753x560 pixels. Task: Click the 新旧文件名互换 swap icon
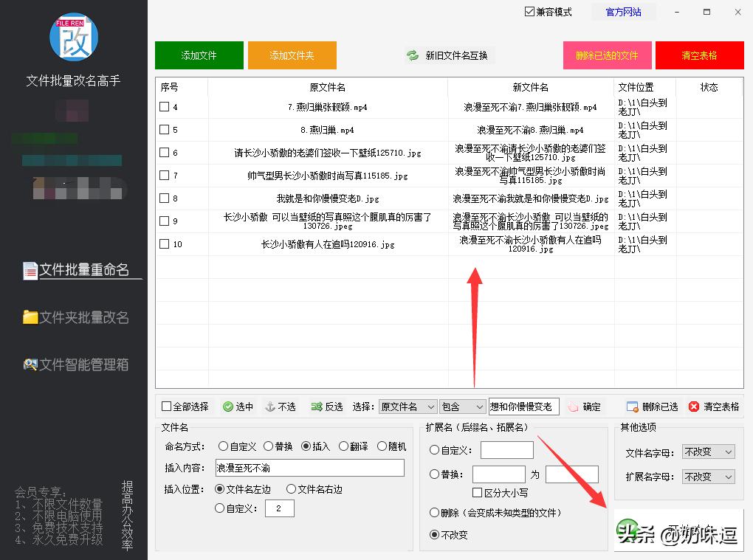pos(411,55)
